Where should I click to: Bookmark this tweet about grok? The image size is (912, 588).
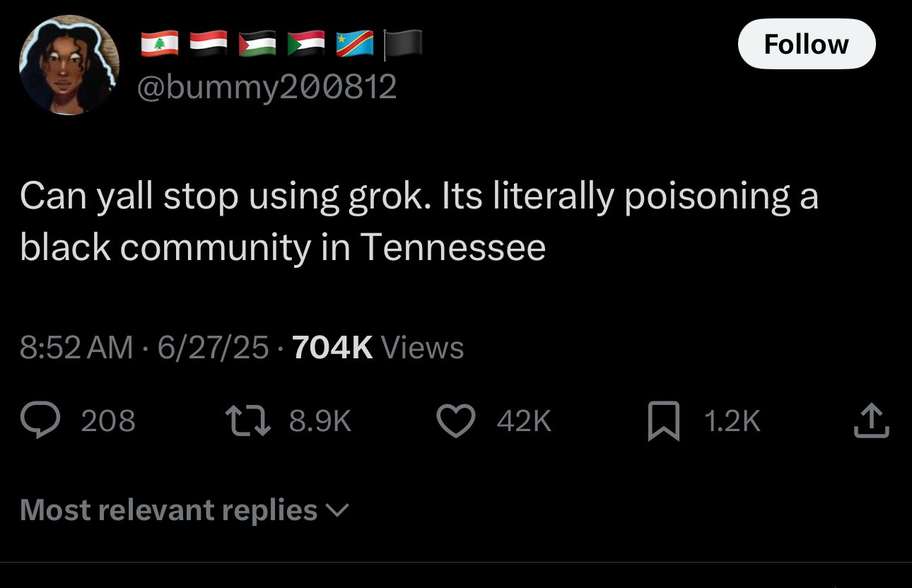[664, 421]
